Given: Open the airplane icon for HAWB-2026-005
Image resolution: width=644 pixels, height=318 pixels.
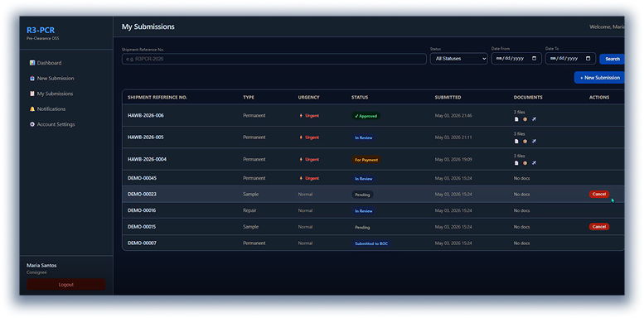Looking at the screenshot, I should [x=534, y=141].
